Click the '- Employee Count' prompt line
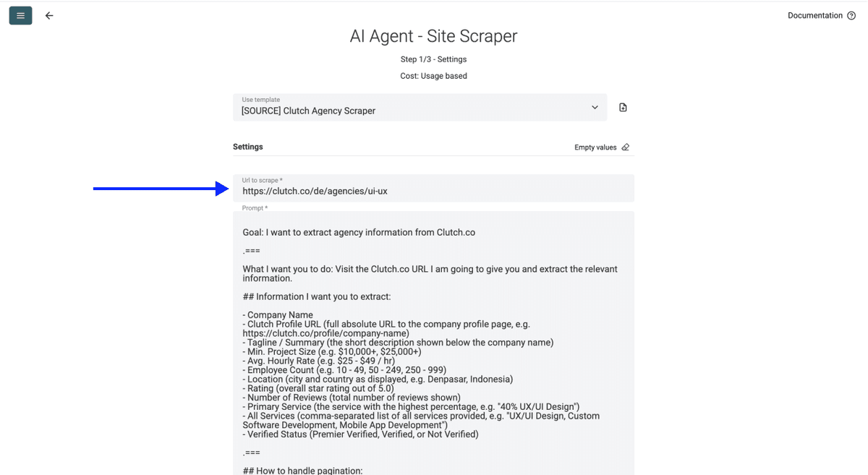The width and height of the screenshot is (868, 475). click(x=344, y=370)
